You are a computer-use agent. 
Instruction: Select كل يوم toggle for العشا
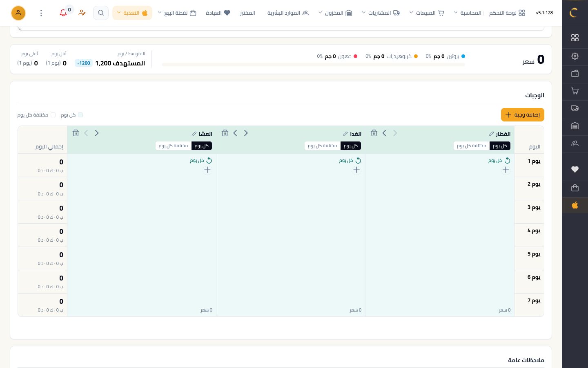click(x=201, y=146)
